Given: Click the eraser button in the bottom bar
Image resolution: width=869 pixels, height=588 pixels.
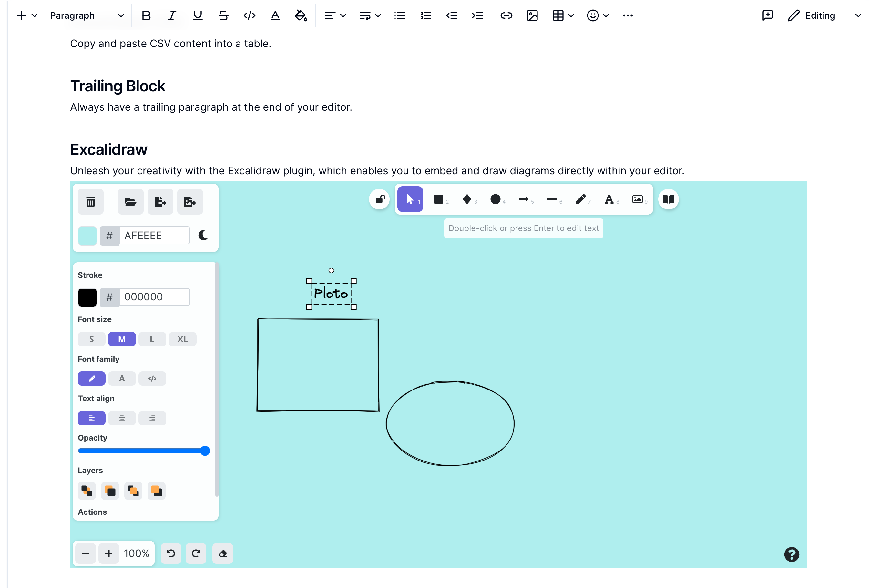Looking at the screenshot, I should pos(222,553).
